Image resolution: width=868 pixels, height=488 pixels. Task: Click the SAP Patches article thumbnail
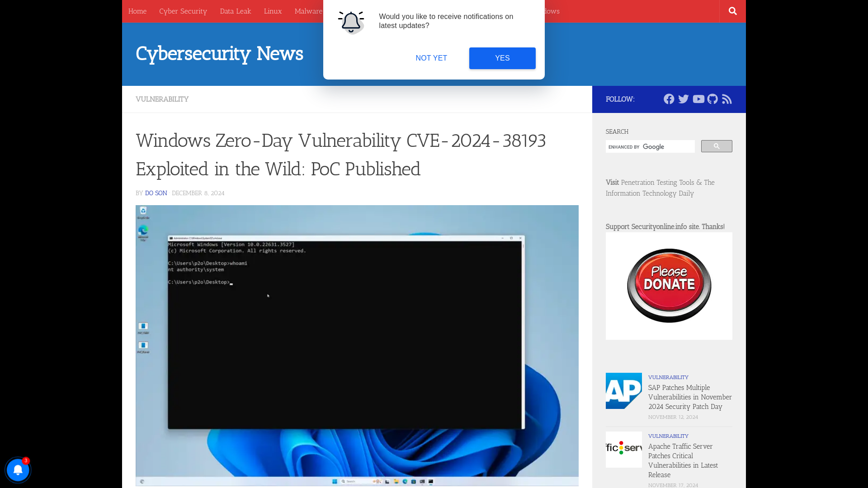(x=623, y=390)
